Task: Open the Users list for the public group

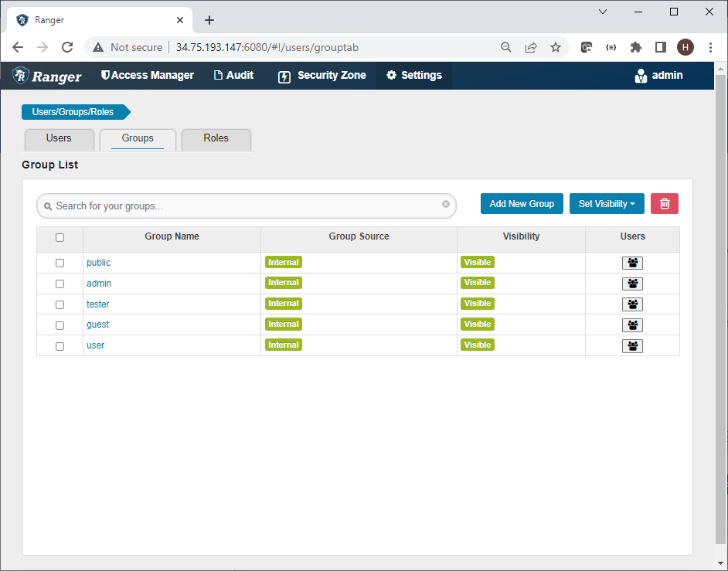Action: coord(632,263)
